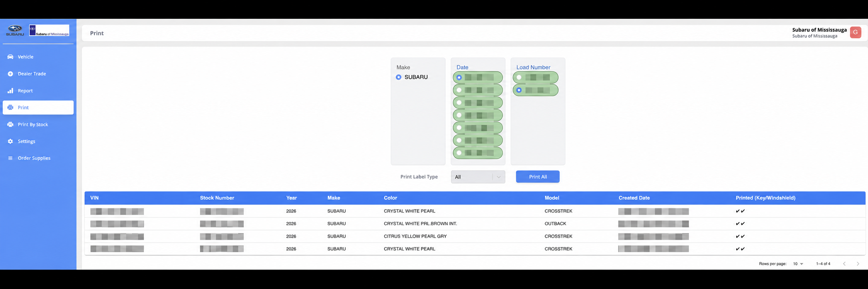Viewport: 868px width, 289px height.
Task: Click the car icon beside Vehicle
Action: (10, 57)
